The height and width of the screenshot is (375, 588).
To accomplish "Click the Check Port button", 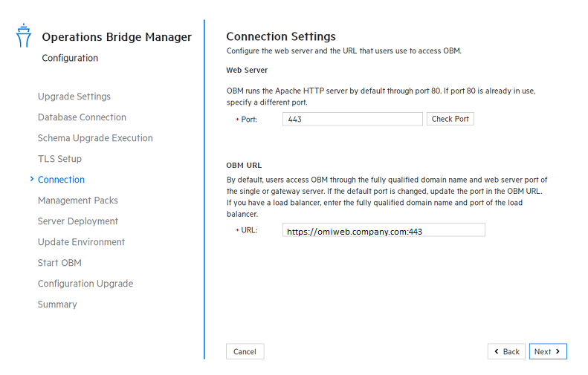I will click(x=450, y=119).
